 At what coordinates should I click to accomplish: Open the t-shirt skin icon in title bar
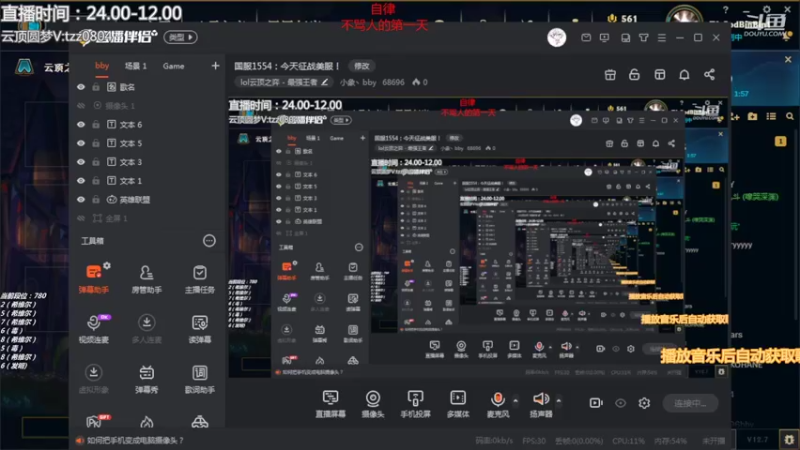(644, 37)
